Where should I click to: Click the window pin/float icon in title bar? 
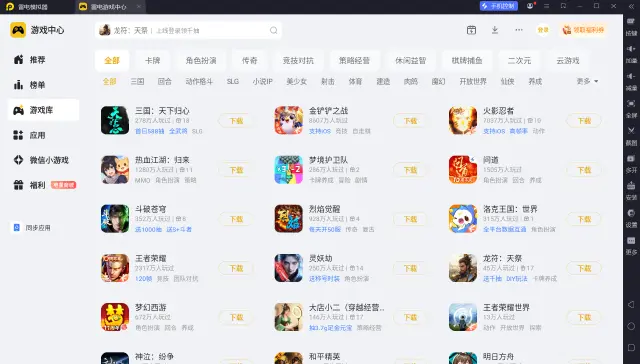(x=563, y=6)
